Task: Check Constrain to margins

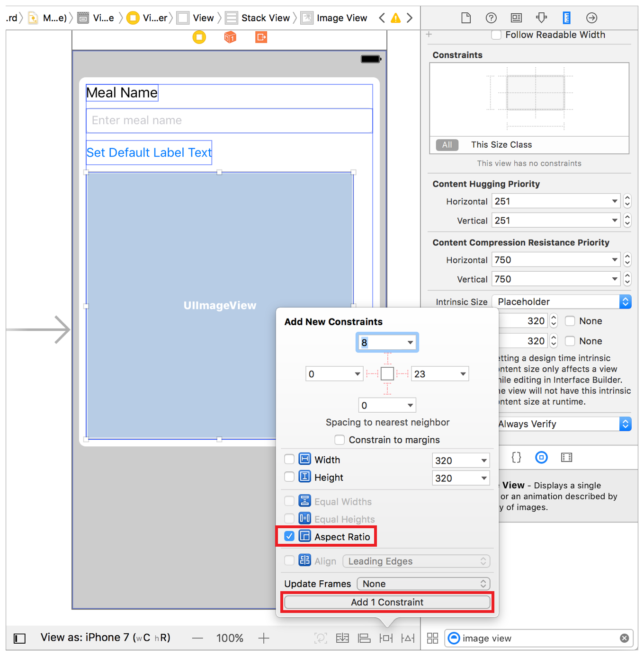Action: [340, 440]
